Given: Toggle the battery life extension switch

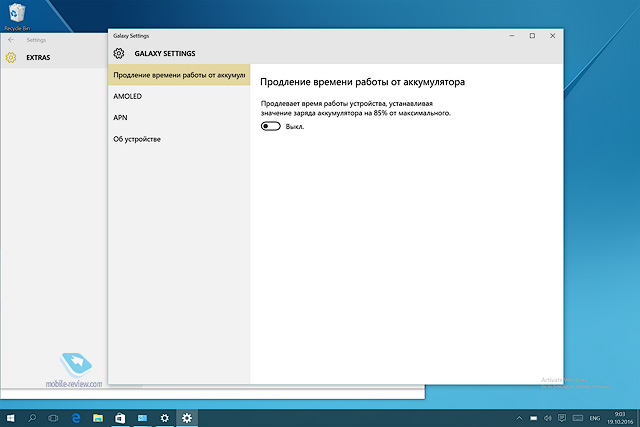Looking at the screenshot, I should [271, 126].
